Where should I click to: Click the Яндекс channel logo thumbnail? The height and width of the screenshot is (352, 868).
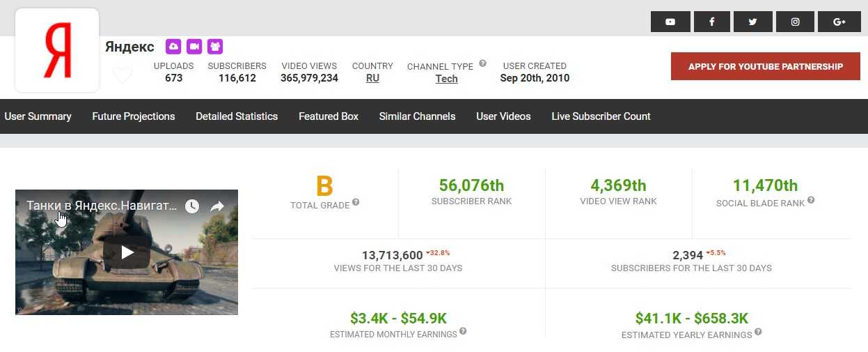(57, 51)
